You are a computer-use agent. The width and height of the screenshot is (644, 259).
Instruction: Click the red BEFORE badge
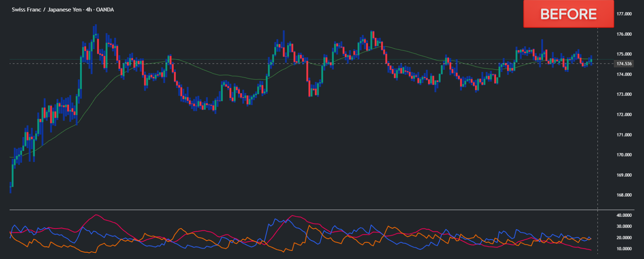tap(568, 14)
